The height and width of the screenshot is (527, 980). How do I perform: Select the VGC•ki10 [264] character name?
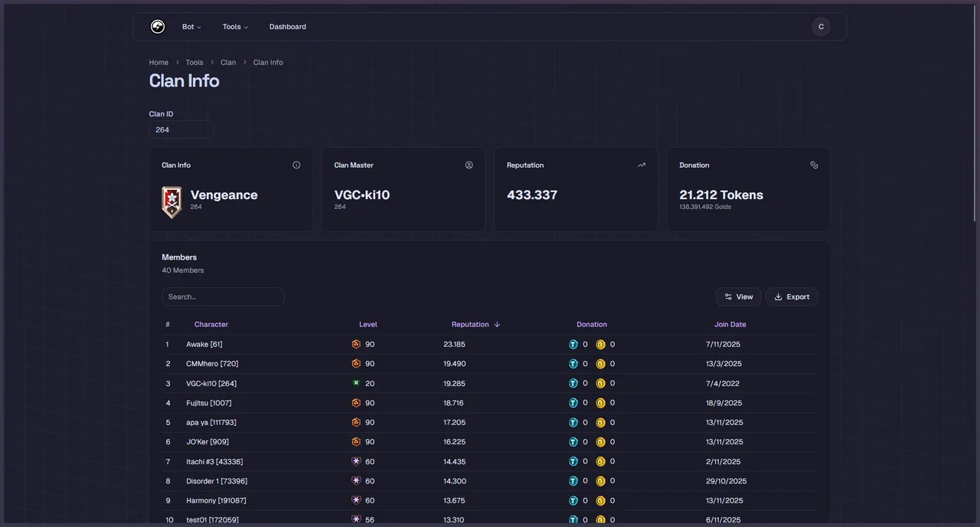pyautogui.click(x=211, y=384)
